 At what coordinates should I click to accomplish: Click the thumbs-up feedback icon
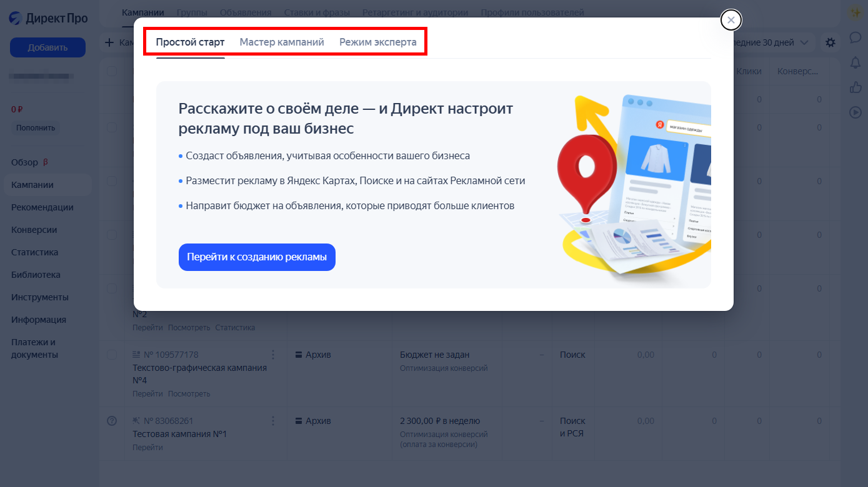pyautogui.click(x=855, y=87)
